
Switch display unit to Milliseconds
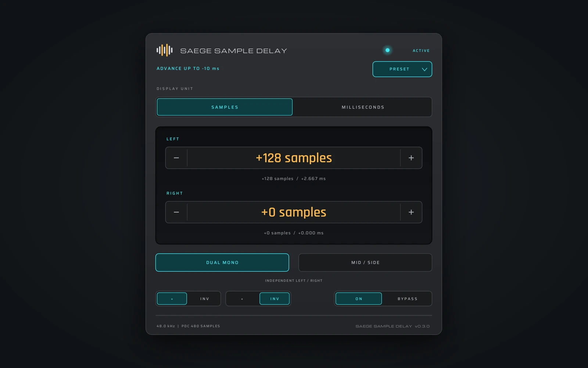point(363,107)
